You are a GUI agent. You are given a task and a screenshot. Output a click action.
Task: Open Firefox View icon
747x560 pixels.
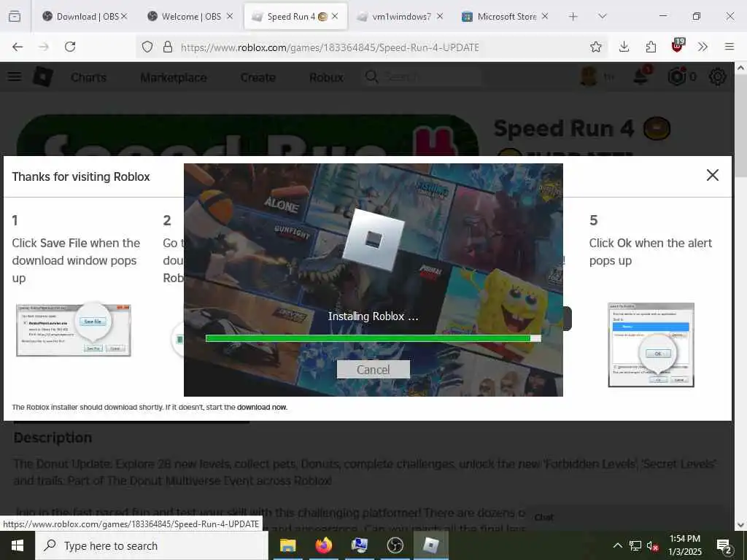click(x=15, y=17)
